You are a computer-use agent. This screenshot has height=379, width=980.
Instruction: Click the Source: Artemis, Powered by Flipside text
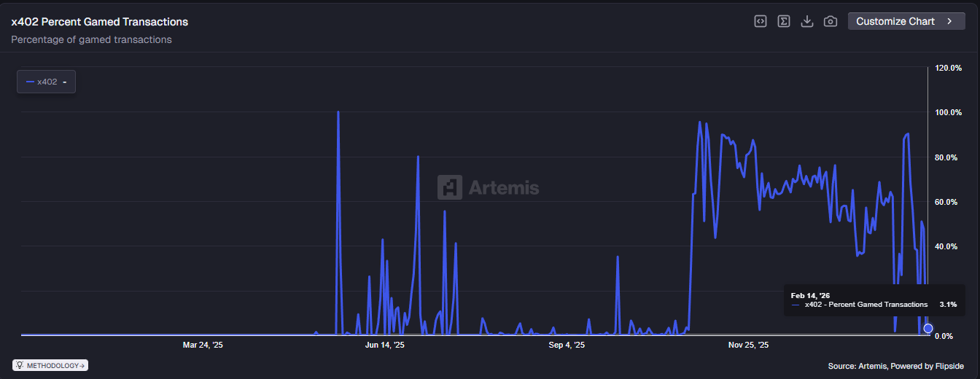coord(895,366)
